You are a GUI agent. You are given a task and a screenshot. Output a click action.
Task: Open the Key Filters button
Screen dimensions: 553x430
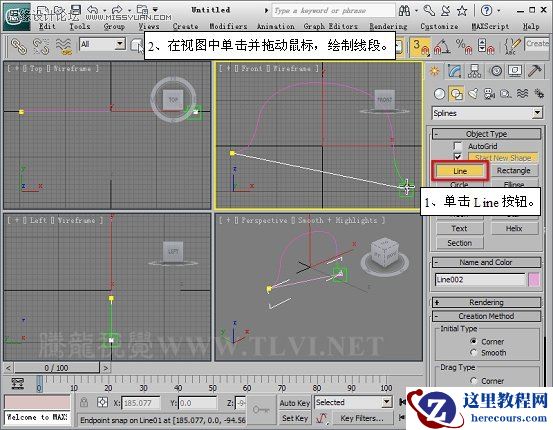point(361,418)
